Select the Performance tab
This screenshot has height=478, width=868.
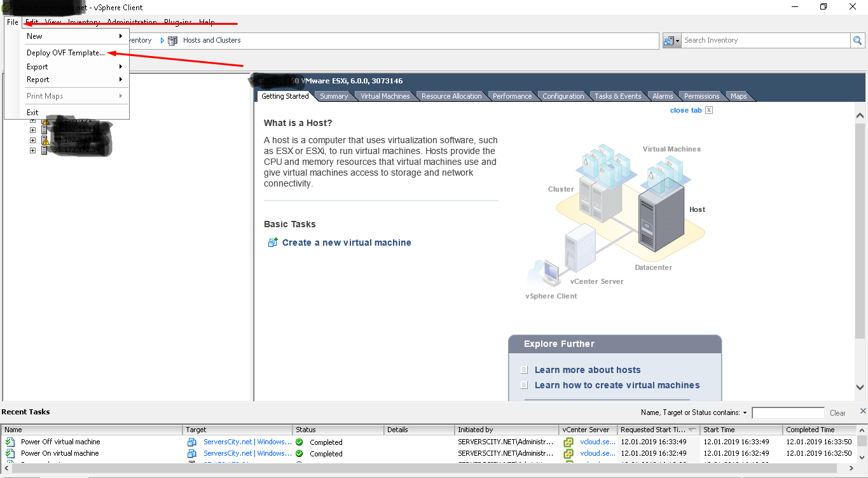click(512, 96)
